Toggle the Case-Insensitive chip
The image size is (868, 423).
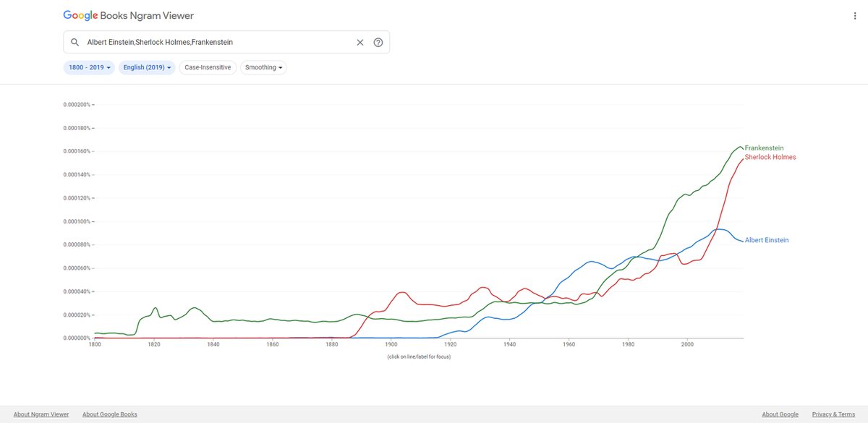point(208,67)
